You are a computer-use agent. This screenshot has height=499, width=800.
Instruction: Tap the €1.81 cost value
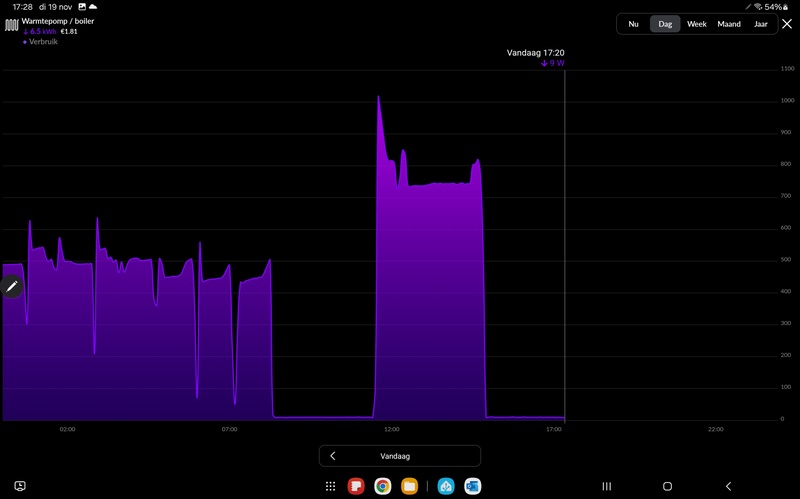coord(69,31)
